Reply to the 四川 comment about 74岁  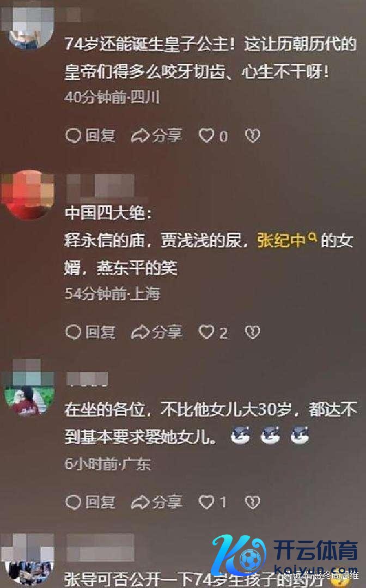[x=90, y=136]
